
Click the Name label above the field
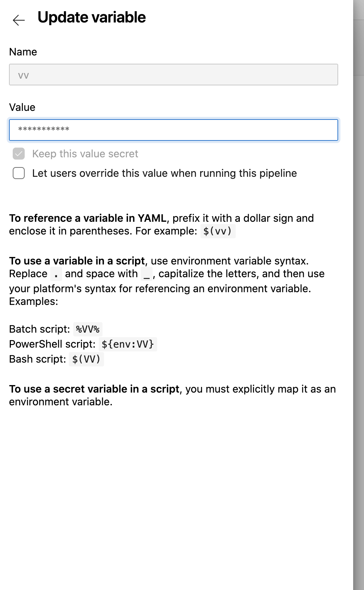click(x=23, y=52)
